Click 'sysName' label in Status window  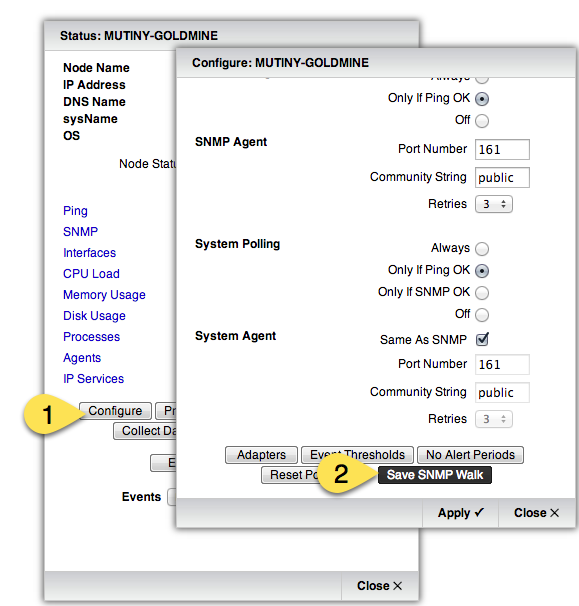coord(90,119)
